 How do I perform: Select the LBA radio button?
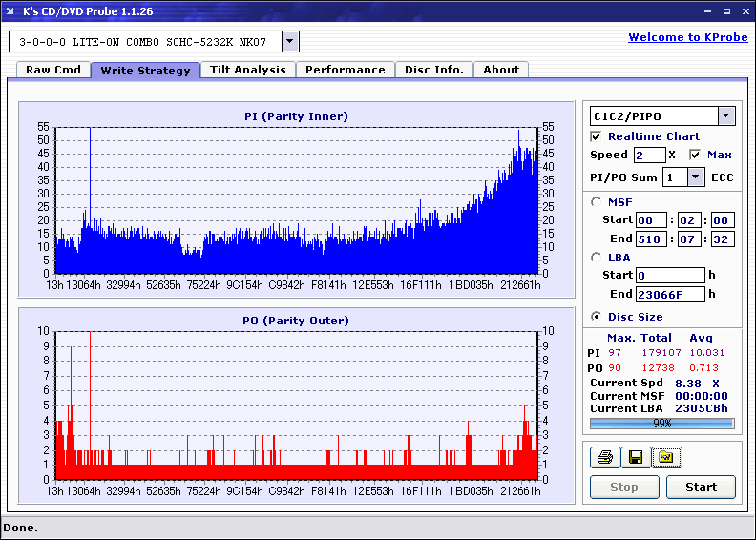pyautogui.click(x=597, y=257)
